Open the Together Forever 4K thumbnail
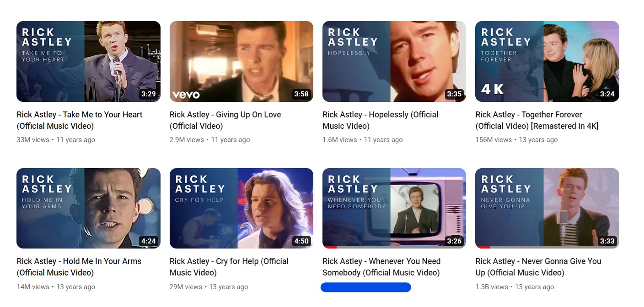This screenshot has height=307, width=644. [547, 61]
